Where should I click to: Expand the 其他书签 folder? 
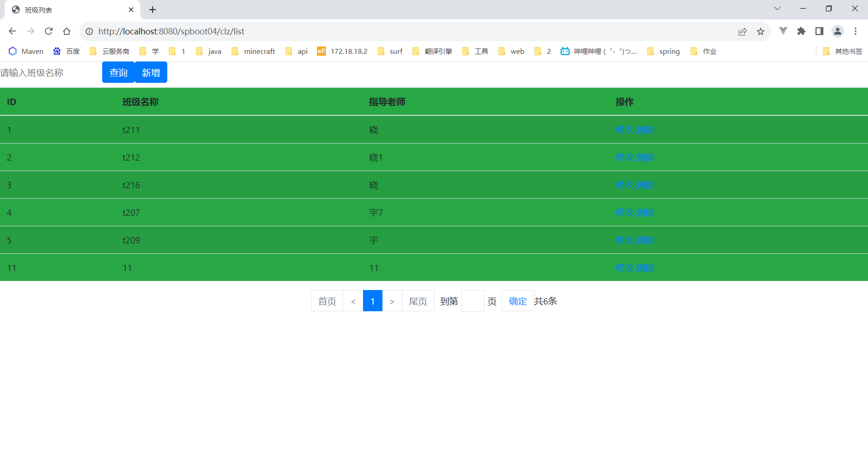pos(842,51)
